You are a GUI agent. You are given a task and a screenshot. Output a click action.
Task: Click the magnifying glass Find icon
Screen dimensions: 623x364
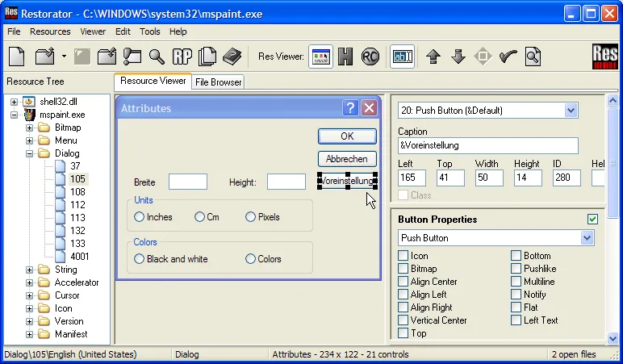coord(157,56)
